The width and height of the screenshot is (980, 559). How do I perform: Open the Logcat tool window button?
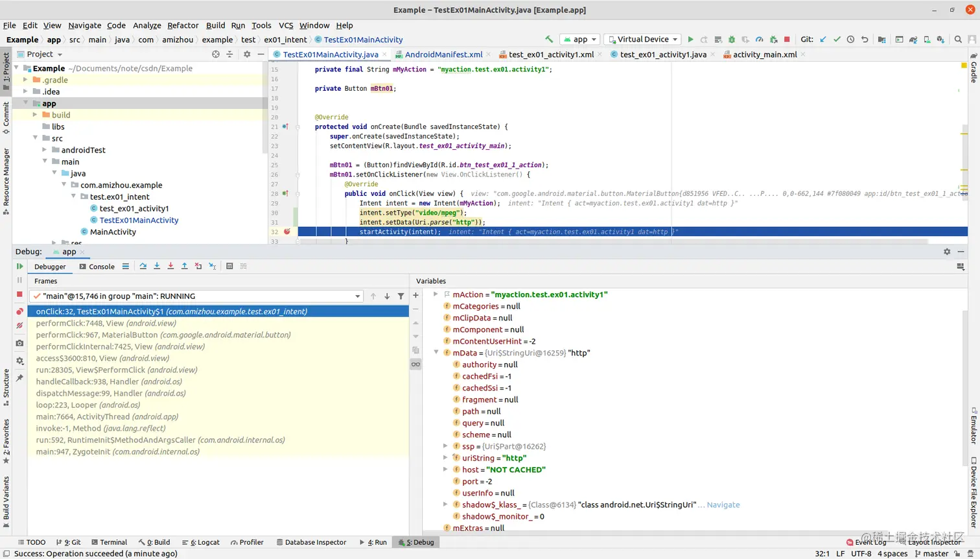pyautogui.click(x=202, y=542)
